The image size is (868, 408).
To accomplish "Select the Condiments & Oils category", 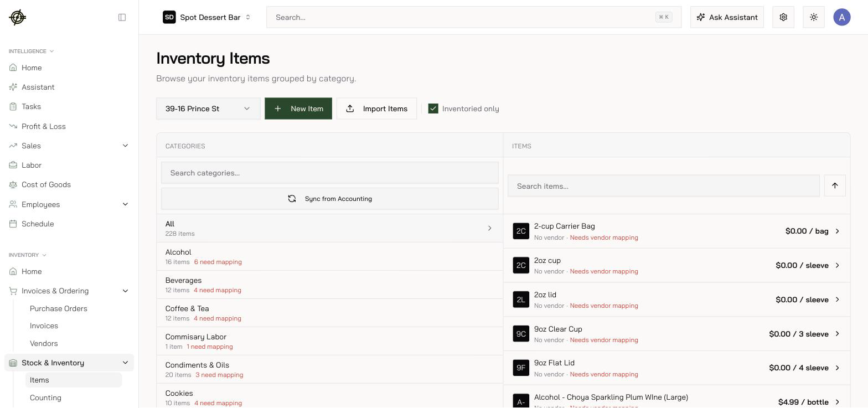I will 330,369.
